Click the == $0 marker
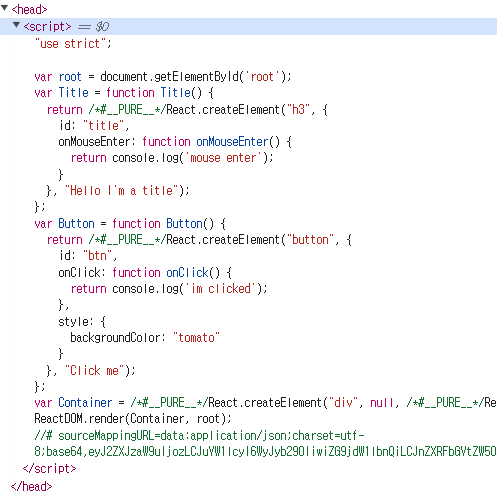 94,26
